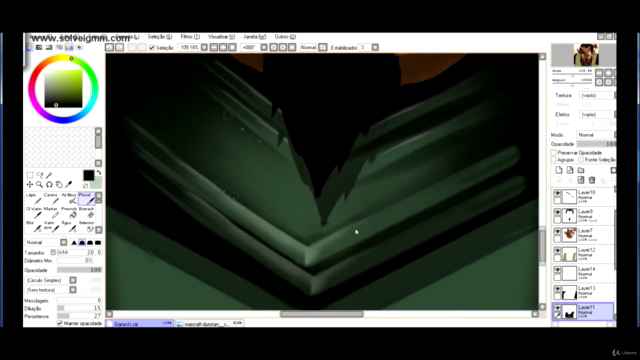
Task: Activate the rotate canvas tool
Action: pos(49,185)
